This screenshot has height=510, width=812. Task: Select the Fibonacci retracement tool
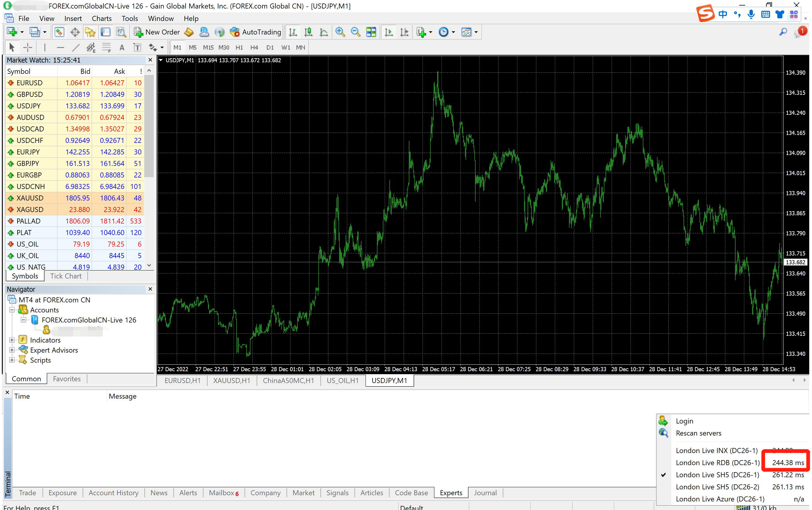pos(106,48)
